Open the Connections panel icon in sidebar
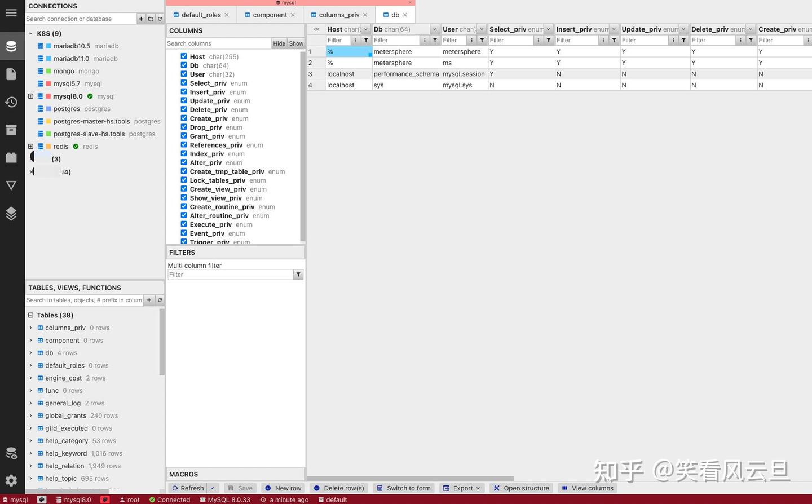Screen dimensions: 812x504 coord(12,46)
